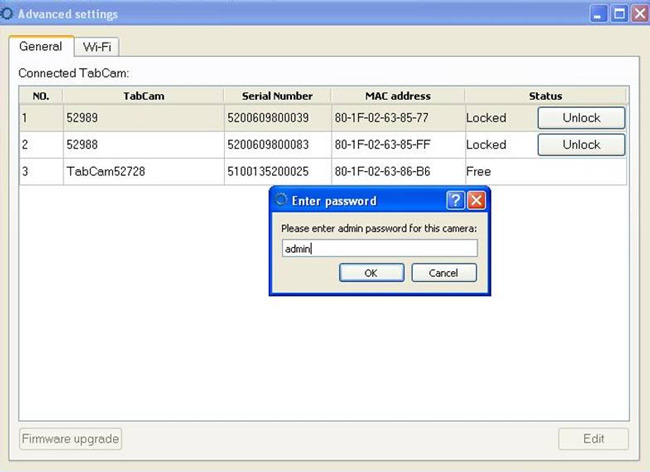Viewport: 650px width, 472px height.
Task: Click MAC address 80-1F-02-63-85-77
Action: click(x=398, y=118)
